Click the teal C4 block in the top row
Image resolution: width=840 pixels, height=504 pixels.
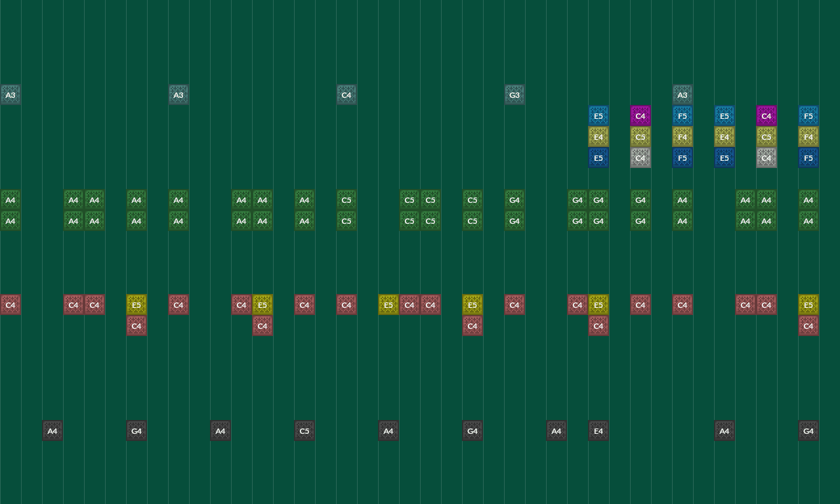(x=346, y=94)
